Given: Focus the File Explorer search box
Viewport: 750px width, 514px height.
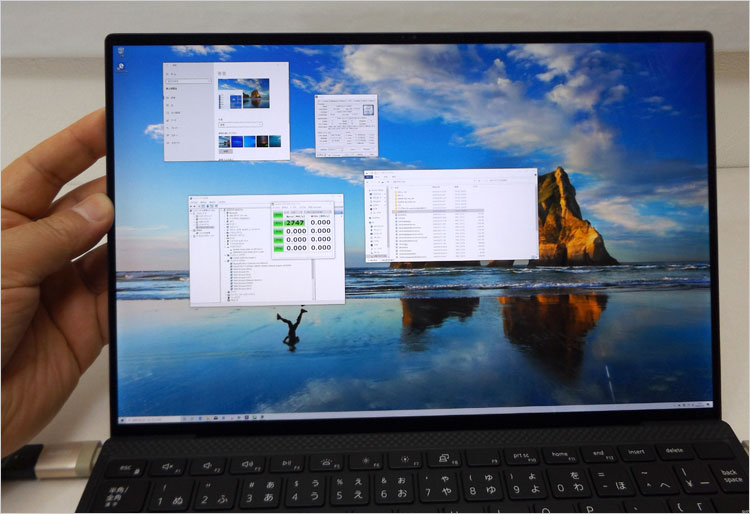Looking at the screenshot, I should click(510, 181).
